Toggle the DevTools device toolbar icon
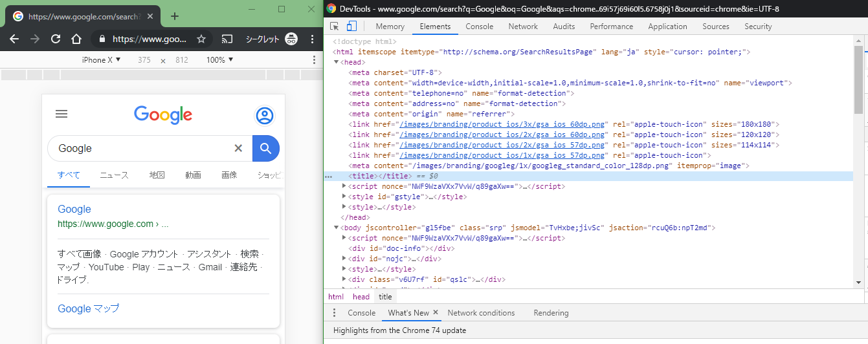This screenshot has height=344, width=868. point(351,27)
